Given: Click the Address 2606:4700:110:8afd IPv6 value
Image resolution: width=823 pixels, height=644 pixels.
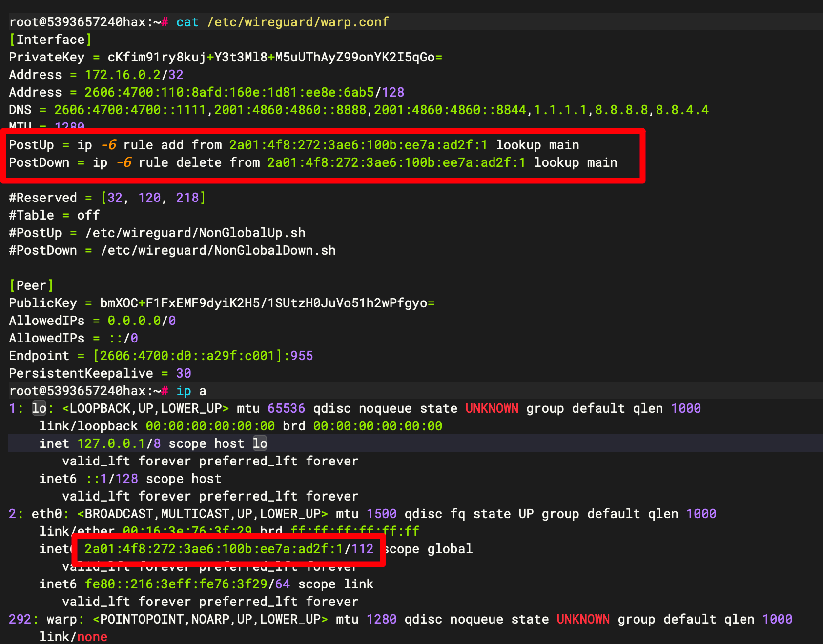Looking at the screenshot, I should pyautogui.click(x=244, y=92).
